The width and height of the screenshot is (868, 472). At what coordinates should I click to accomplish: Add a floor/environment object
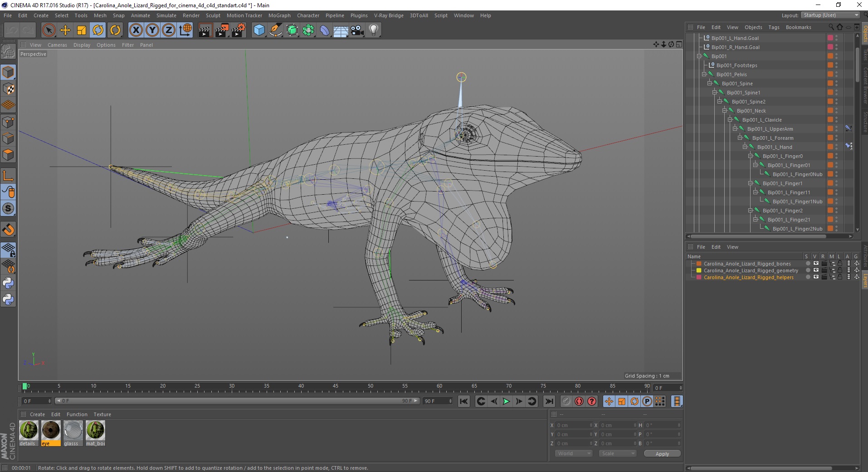point(341,30)
